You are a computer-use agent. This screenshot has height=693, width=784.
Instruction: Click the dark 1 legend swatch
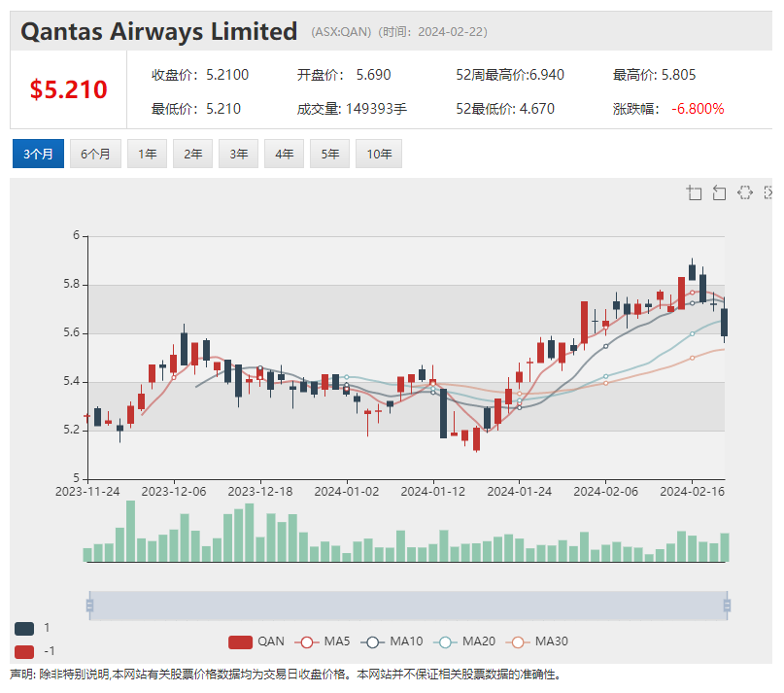[x=26, y=627]
